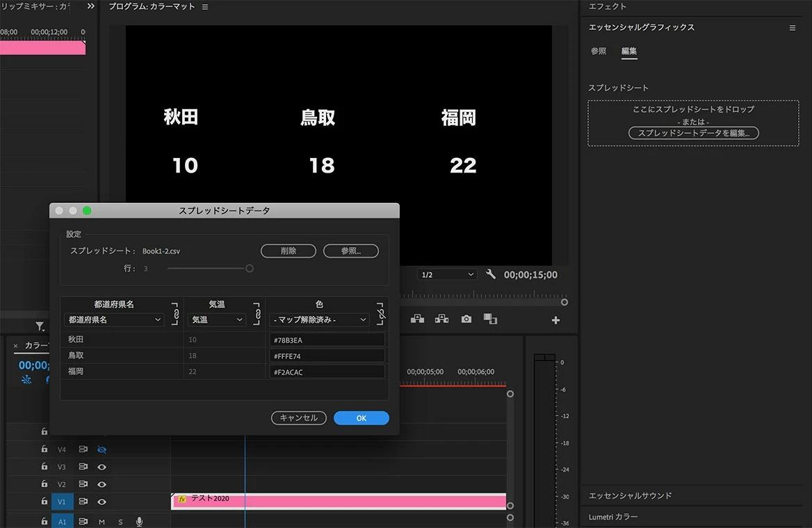Screen dimensions: 812x528
Task: Click the #FFFE74 color value field
Action: pos(327,356)
